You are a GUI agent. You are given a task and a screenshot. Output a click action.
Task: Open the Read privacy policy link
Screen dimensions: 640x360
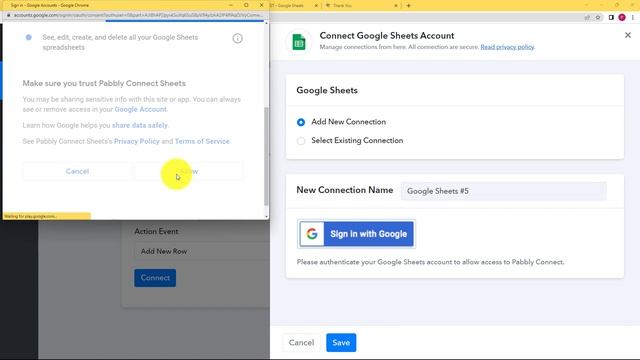click(507, 47)
